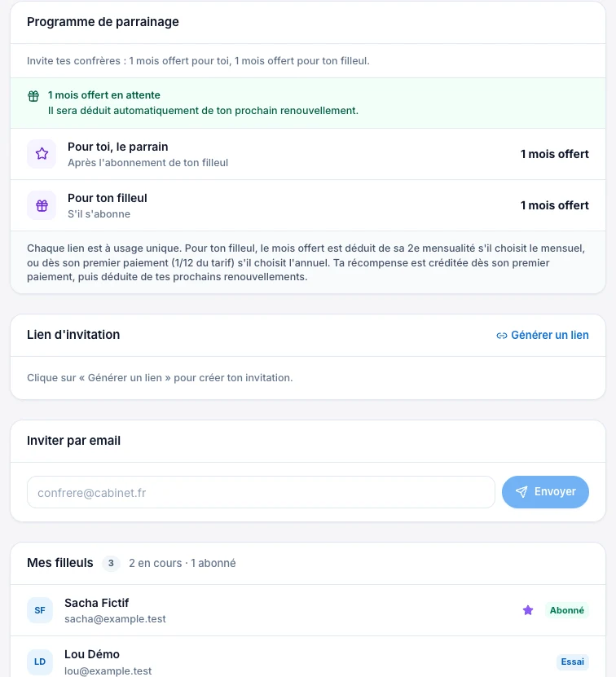The width and height of the screenshot is (616, 677).
Task: Click the "1 mois offert en attente" banner
Action: [308, 103]
